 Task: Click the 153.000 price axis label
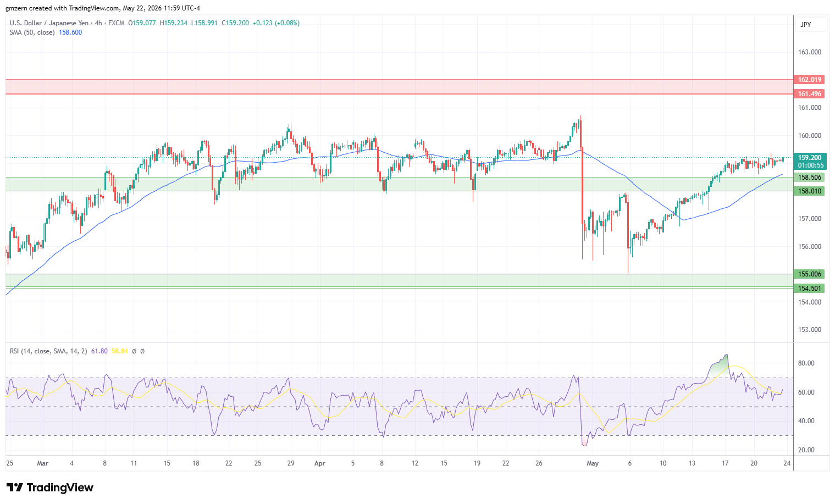click(x=809, y=330)
